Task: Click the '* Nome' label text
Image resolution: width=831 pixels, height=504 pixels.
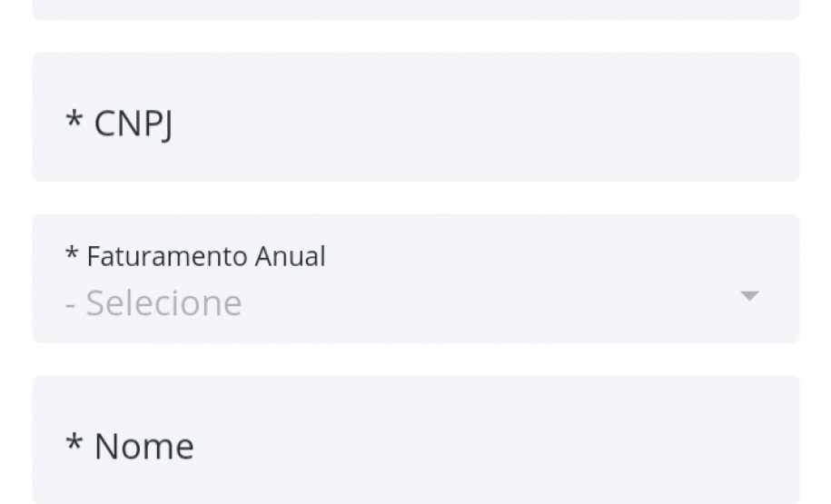Action: click(x=130, y=446)
